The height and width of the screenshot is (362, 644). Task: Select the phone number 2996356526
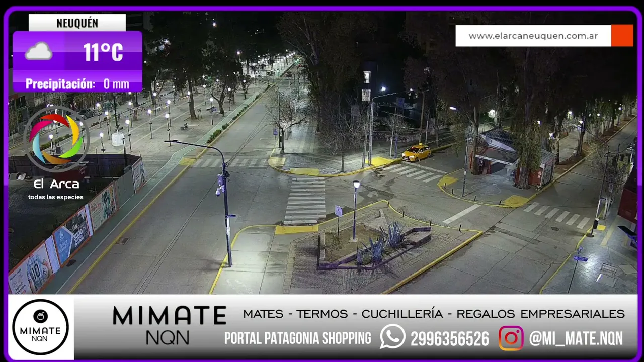(450, 339)
